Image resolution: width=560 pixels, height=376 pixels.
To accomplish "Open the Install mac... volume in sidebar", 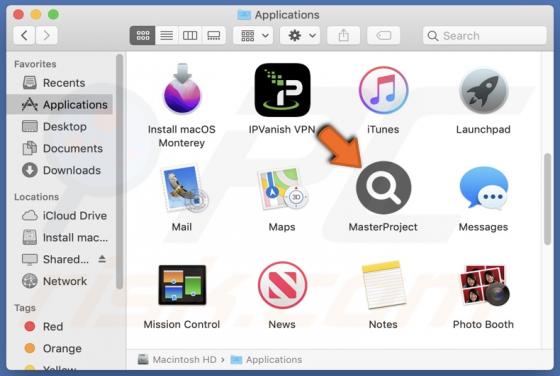I will point(60,237).
